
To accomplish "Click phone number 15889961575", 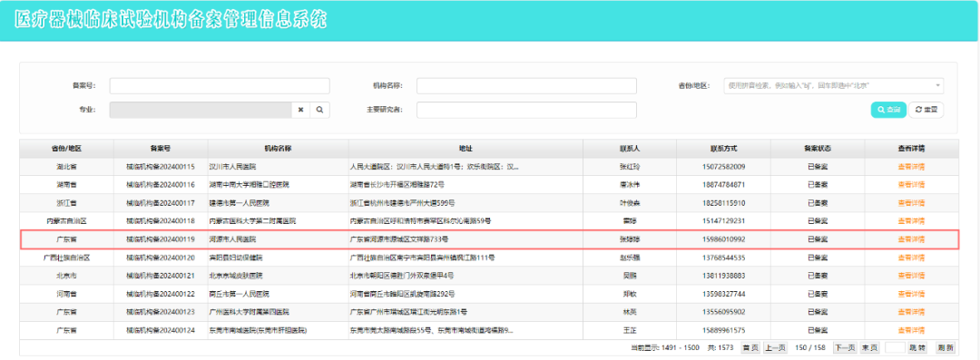I will pyautogui.click(x=724, y=330).
